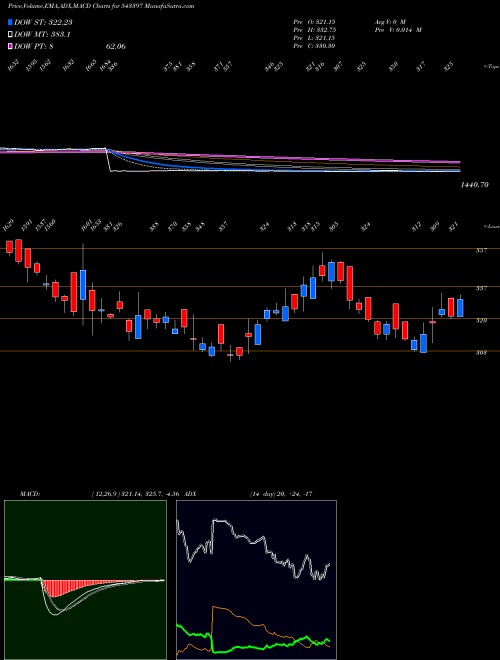Click the MACD (12,26,9) parameter values
This screenshot has height=660, width=500.
(136, 494)
